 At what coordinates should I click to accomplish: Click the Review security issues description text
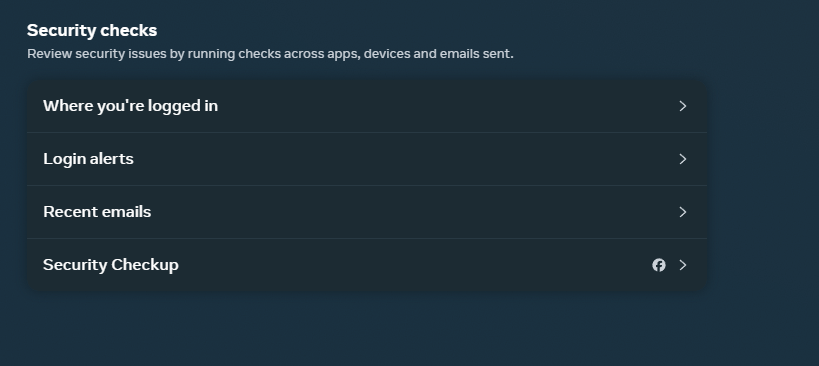point(271,54)
